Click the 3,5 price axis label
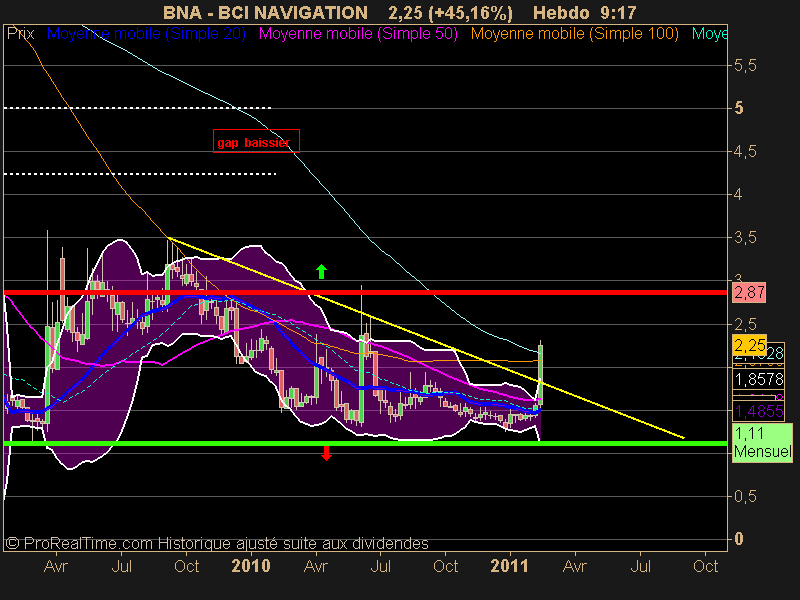 tap(745, 237)
